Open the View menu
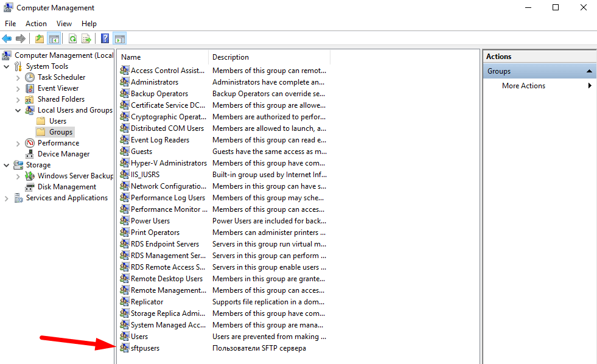This screenshot has width=597, height=364. (64, 24)
